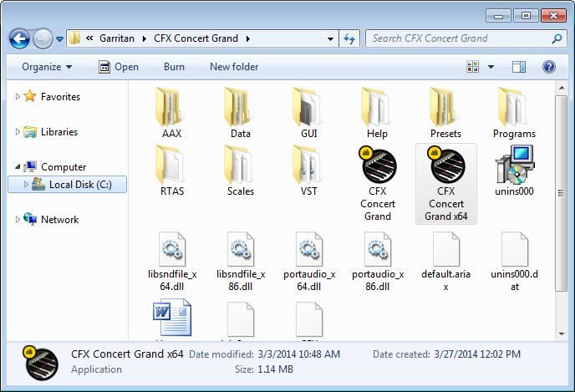
Task: Select portaudio_x86.dll file
Action: [378, 262]
